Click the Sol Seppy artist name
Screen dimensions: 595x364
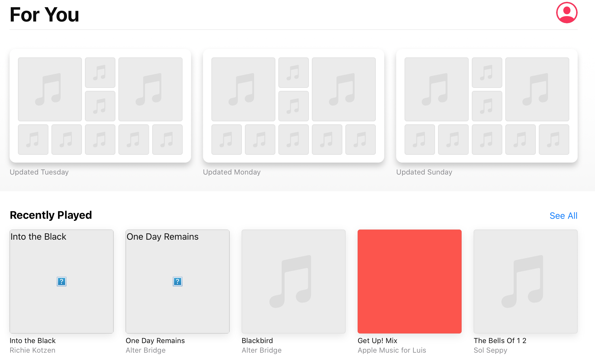coord(490,350)
